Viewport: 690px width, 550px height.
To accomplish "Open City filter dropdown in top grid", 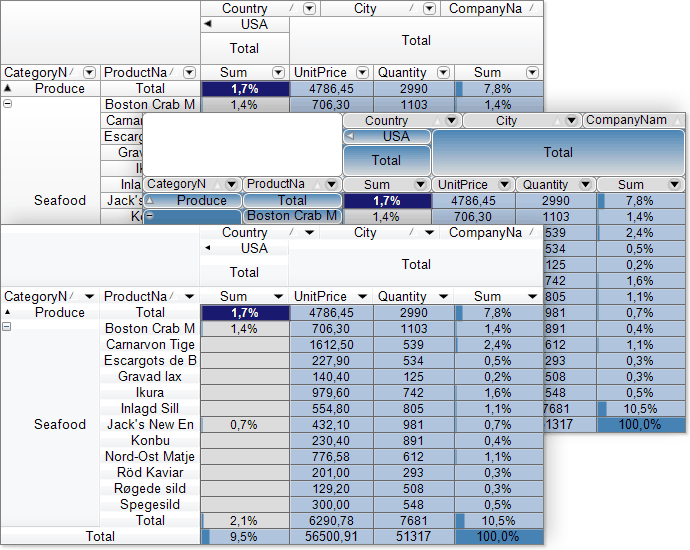I will pos(429,8).
